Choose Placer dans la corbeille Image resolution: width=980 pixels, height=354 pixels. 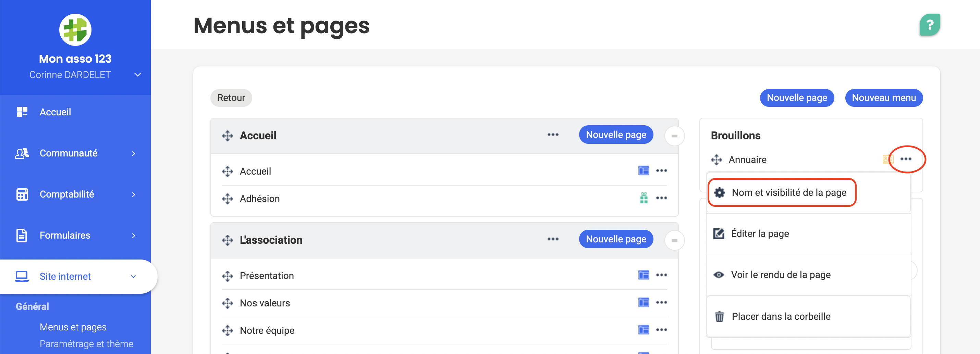coord(808,317)
